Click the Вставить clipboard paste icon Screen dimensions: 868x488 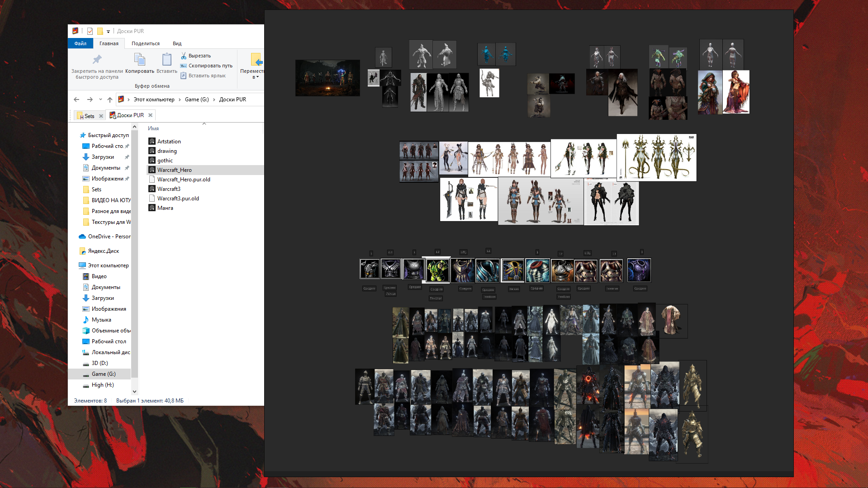tap(167, 59)
